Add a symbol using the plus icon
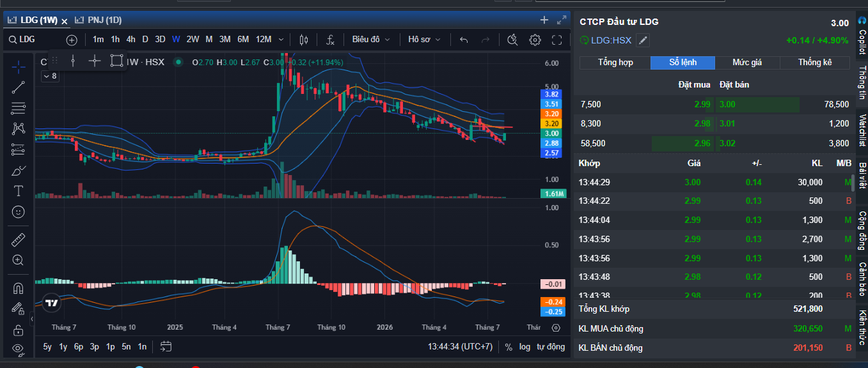The height and width of the screenshot is (368, 868). 72,40
